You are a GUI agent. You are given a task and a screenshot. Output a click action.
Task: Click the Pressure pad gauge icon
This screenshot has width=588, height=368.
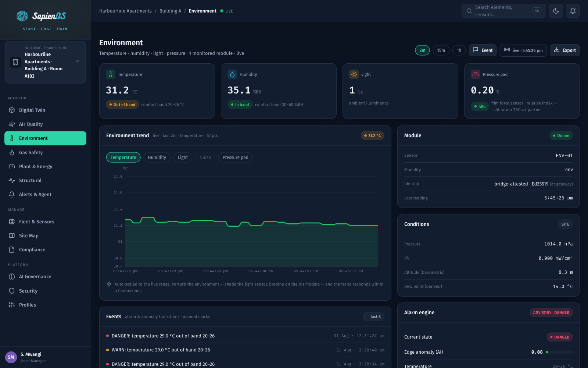(x=476, y=74)
